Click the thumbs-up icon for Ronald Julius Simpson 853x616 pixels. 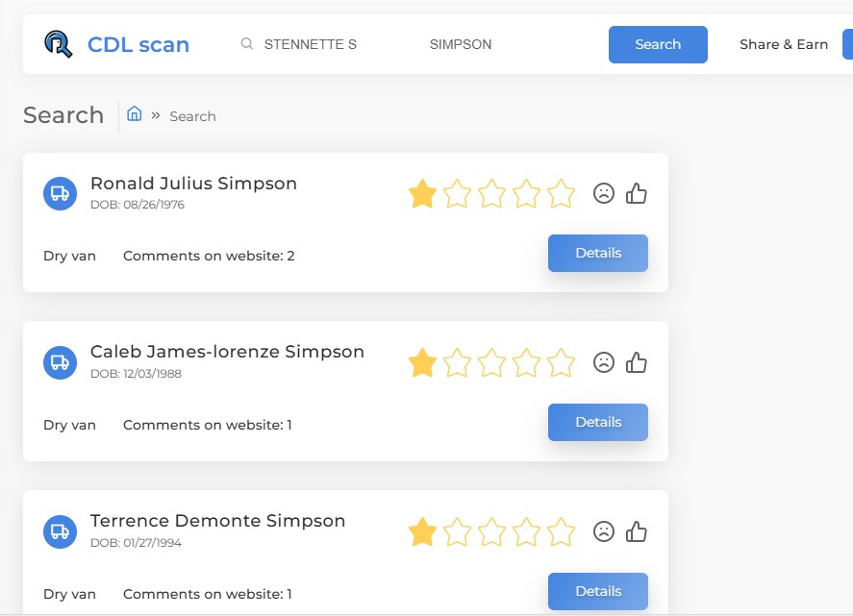click(x=636, y=193)
